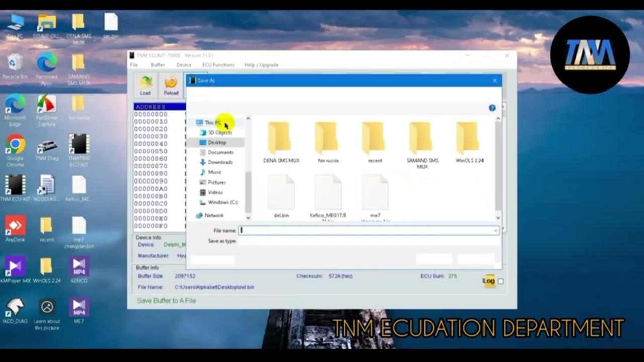Select TNM ECU-KIT desktop shortcut

(x=15, y=189)
